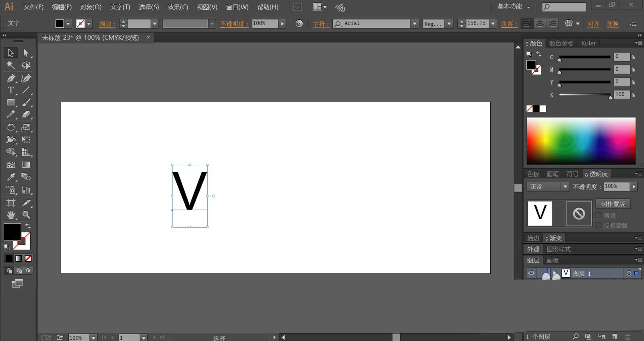Screen dimensions: 644x341
Task: Click the 字符 link in control bar
Action: pyautogui.click(x=321, y=24)
